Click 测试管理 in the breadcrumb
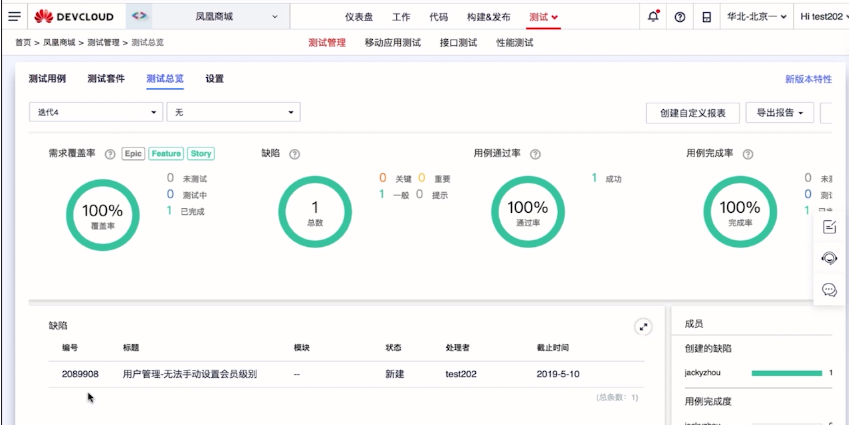 (x=103, y=42)
